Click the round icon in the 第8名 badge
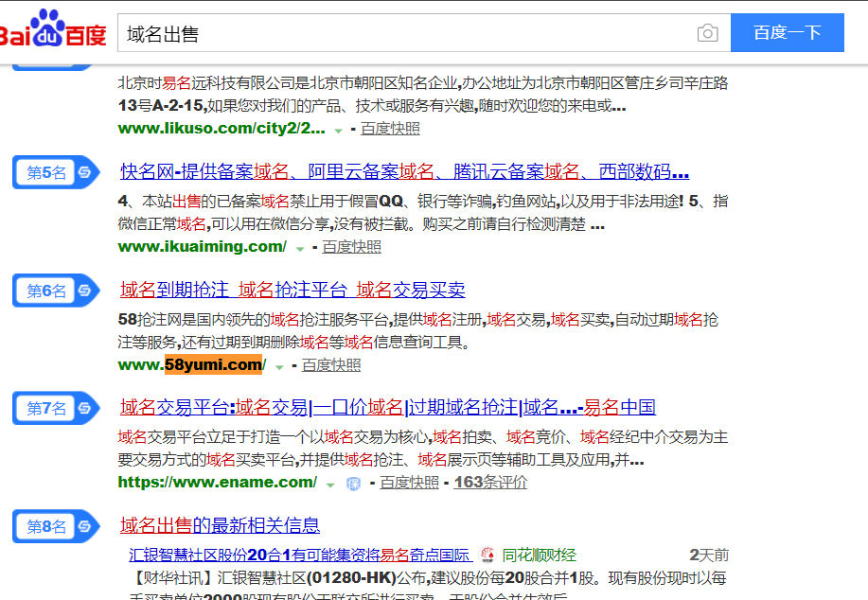Image resolution: width=868 pixels, height=600 pixels. point(84,526)
